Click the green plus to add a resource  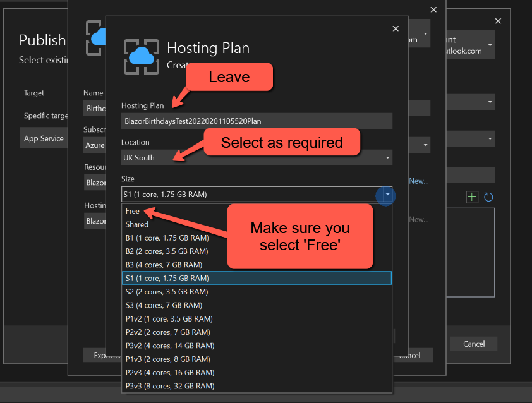click(472, 196)
